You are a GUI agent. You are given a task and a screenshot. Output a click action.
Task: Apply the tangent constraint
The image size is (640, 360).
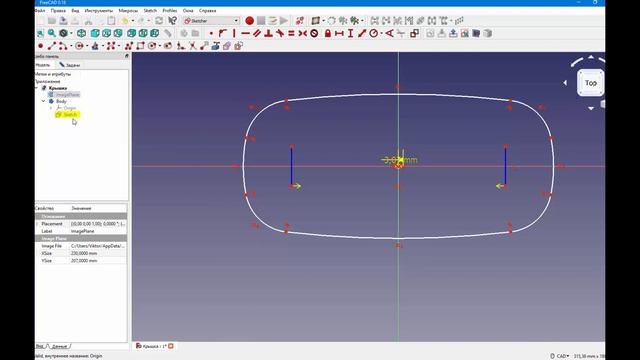(280, 33)
